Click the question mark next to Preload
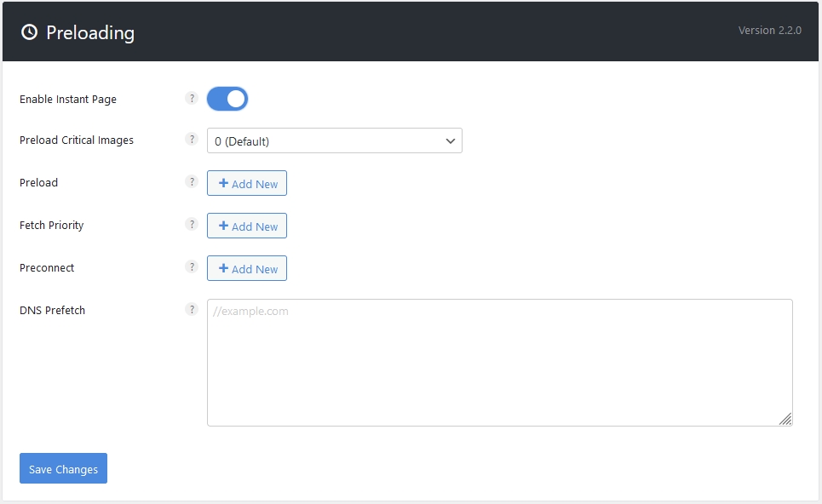This screenshot has height=504, width=822. tap(192, 181)
